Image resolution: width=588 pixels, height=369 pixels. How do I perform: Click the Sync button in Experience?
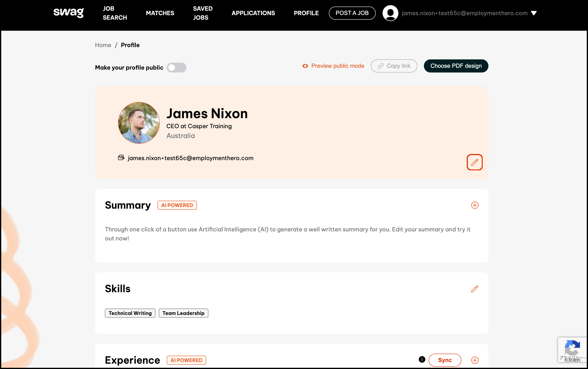(445, 360)
